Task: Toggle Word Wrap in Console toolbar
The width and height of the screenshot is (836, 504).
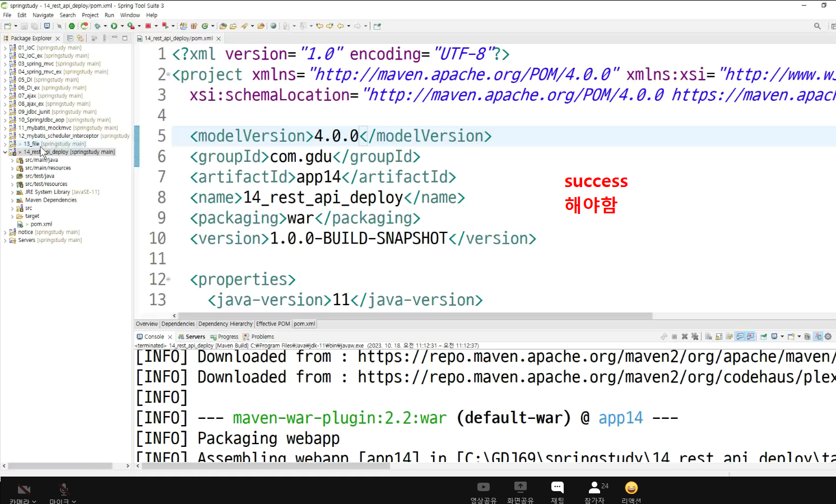Action: coord(730,337)
